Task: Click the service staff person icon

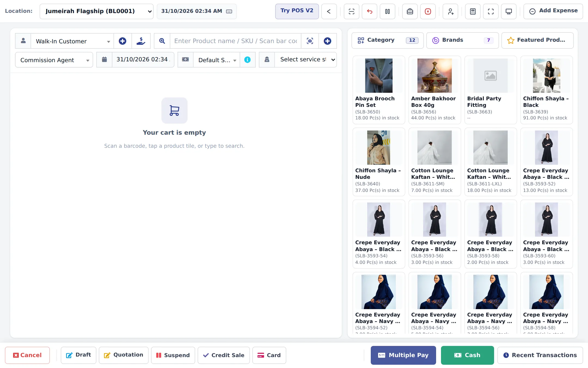Action: pos(267,60)
